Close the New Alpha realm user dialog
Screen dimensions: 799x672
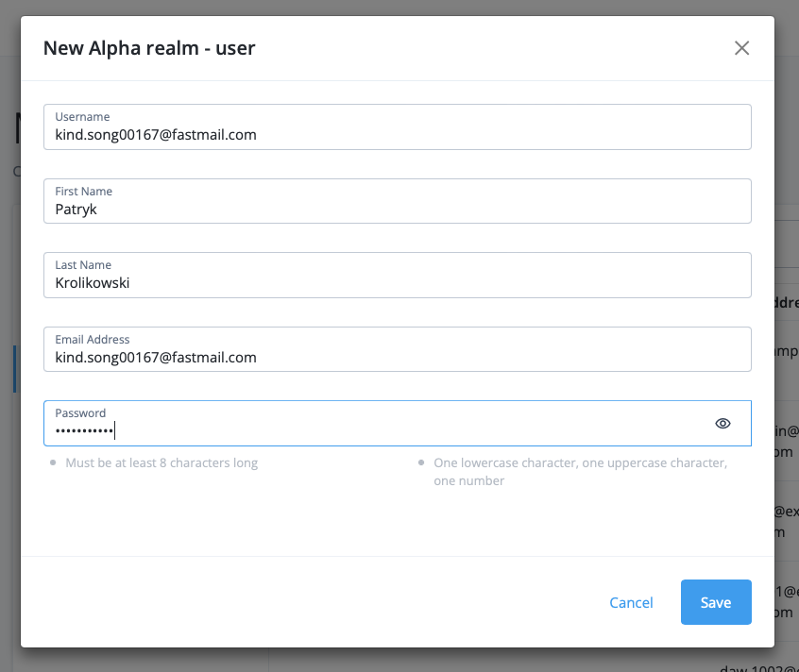tap(741, 48)
